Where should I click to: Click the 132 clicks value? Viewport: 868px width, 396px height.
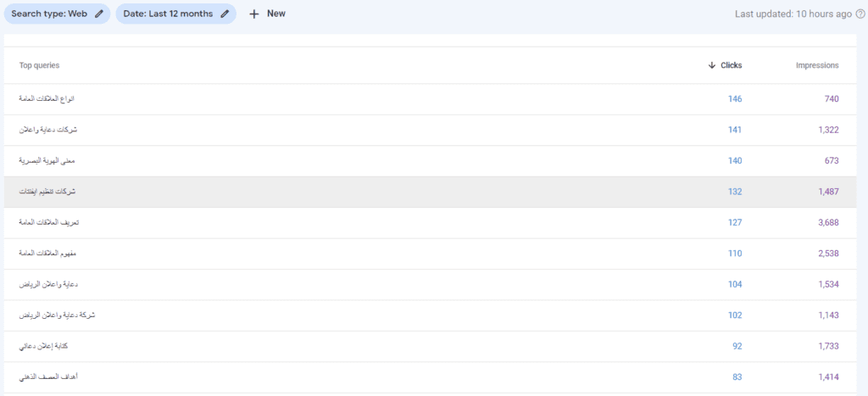point(735,192)
